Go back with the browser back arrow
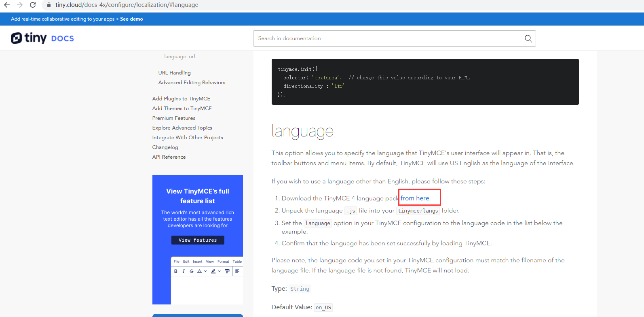This screenshot has height=317, width=644. [x=7, y=5]
